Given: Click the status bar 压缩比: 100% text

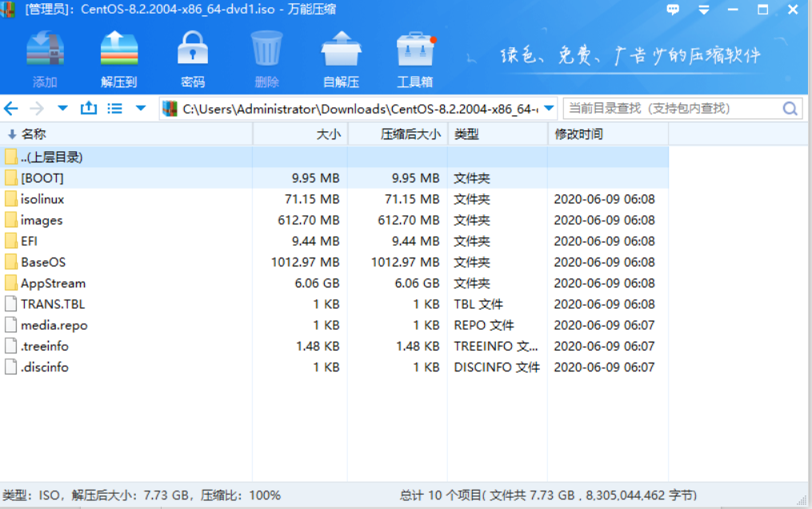Looking at the screenshot, I should pos(240,495).
